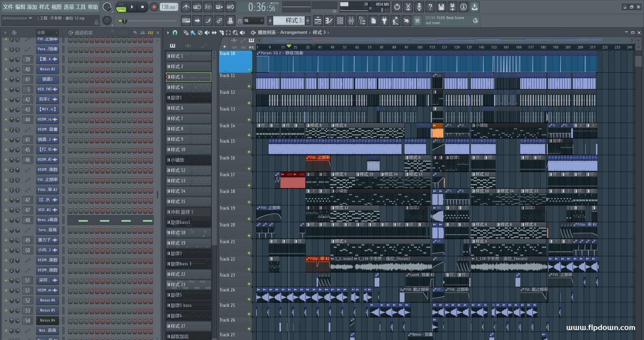Click the tempo 138.000 field
The width and height of the screenshot is (644, 340).
(x=169, y=7)
